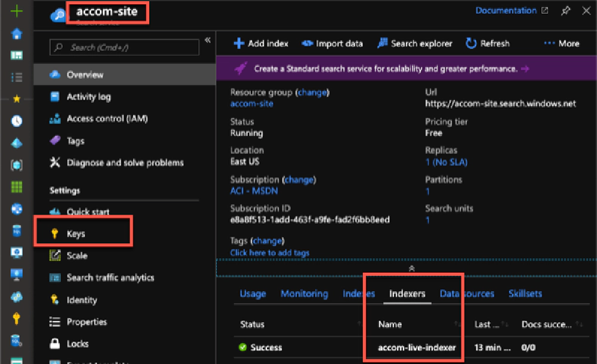Switch to the Monitoring tab

pyautogui.click(x=304, y=294)
